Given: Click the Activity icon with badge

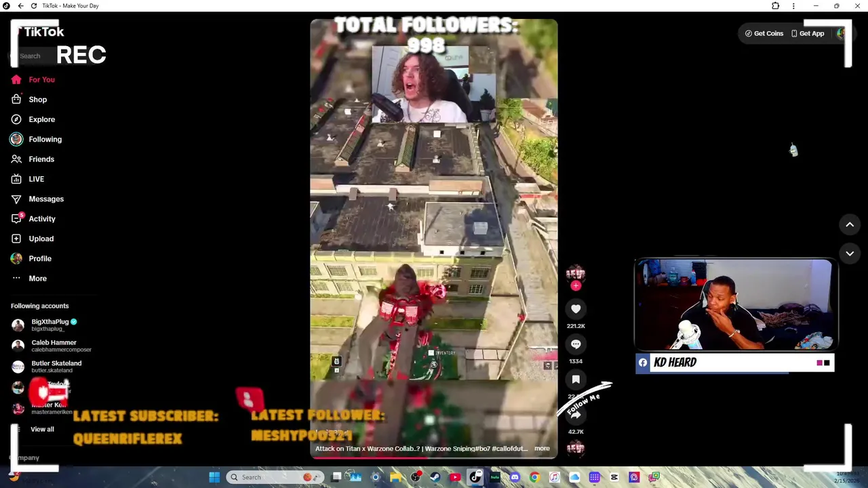Looking at the screenshot, I should (x=17, y=218).
